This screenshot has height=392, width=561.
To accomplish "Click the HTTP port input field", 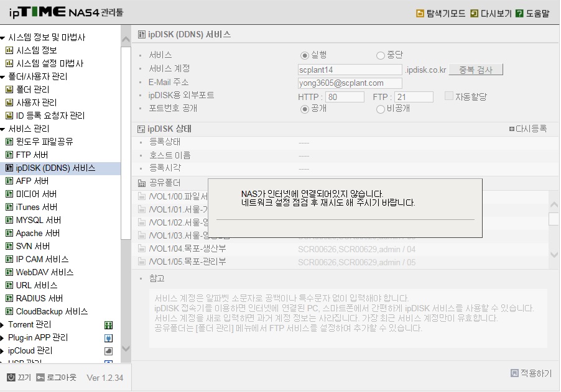I will 345,97.
